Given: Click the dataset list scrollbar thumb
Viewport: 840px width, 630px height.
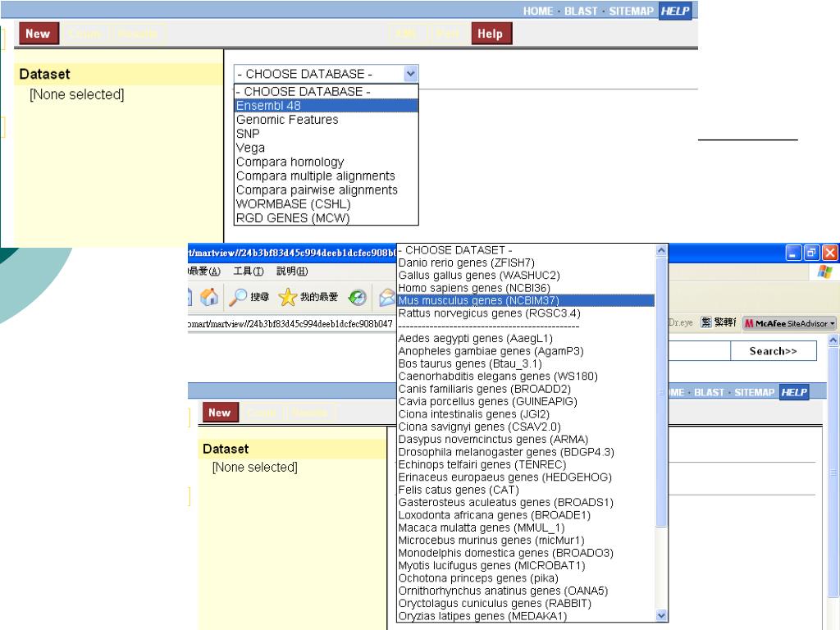Looking at the screenshot, I should click(x=661, y=391).
